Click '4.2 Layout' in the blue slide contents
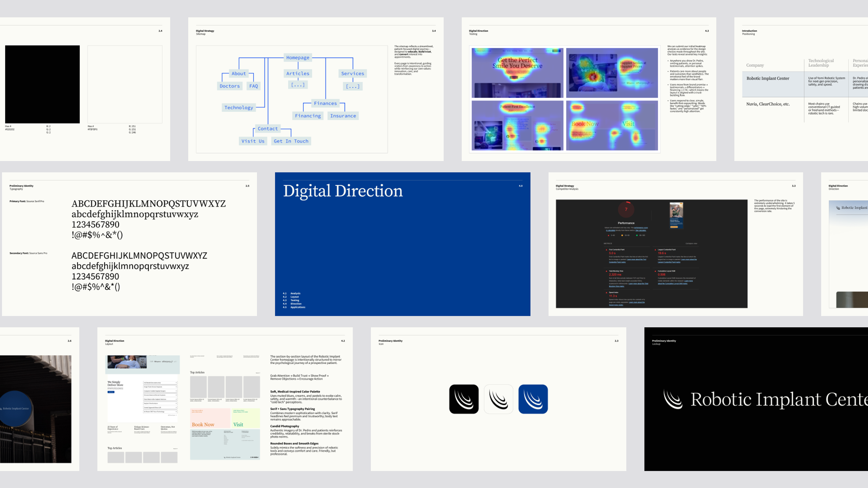 [291, 297]
